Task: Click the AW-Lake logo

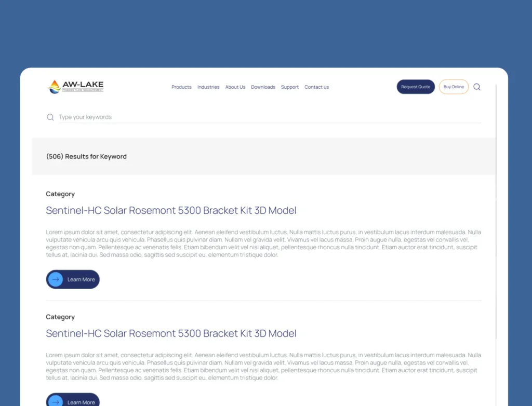Action: click(76, 87)
